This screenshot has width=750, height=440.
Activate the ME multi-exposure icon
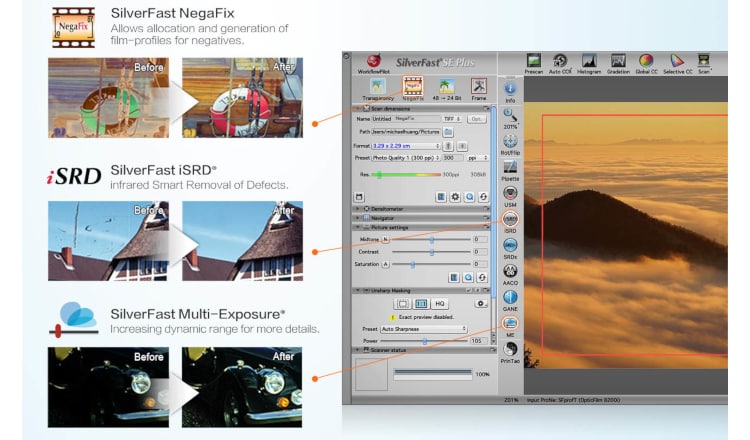(x=510, y=323)
